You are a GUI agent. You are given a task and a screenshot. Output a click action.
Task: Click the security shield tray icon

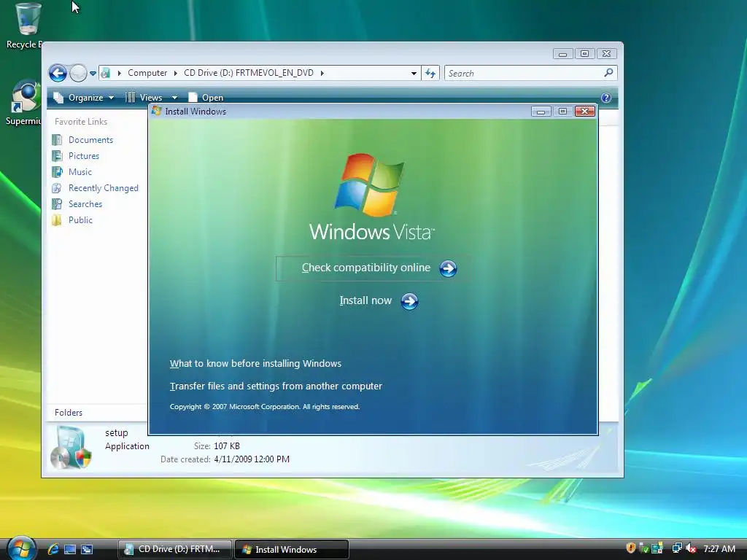[631, 548]
